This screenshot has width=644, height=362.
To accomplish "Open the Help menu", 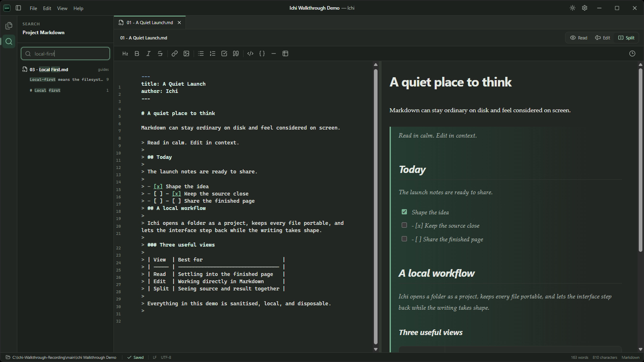I will coord(78,8).
